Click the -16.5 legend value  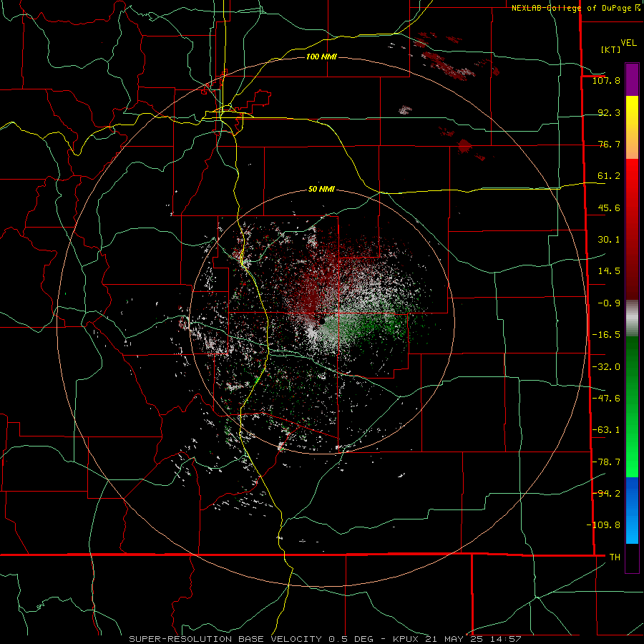click(606, 335)
